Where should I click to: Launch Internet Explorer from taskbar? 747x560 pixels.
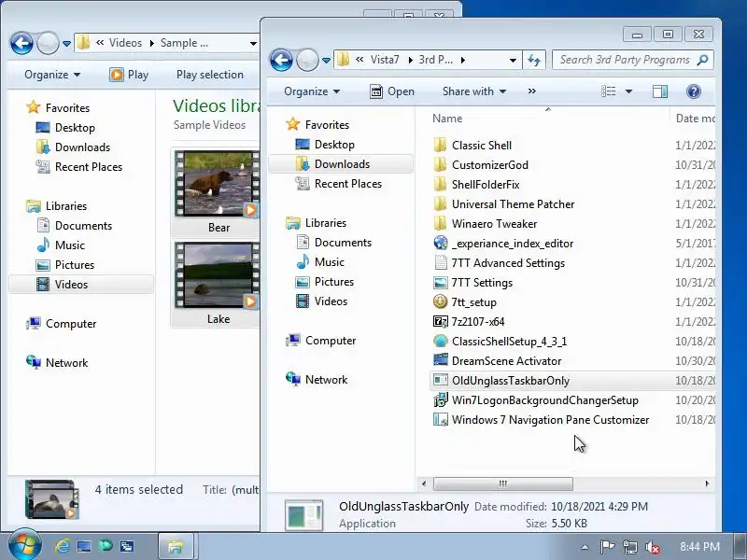tap(62, 546)
